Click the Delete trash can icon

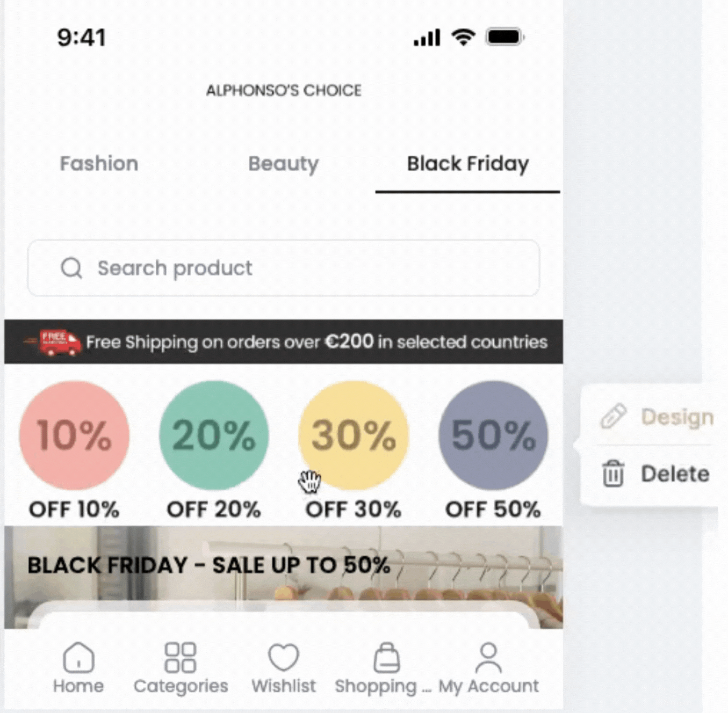pyautogui.click(x=613, y=474)
